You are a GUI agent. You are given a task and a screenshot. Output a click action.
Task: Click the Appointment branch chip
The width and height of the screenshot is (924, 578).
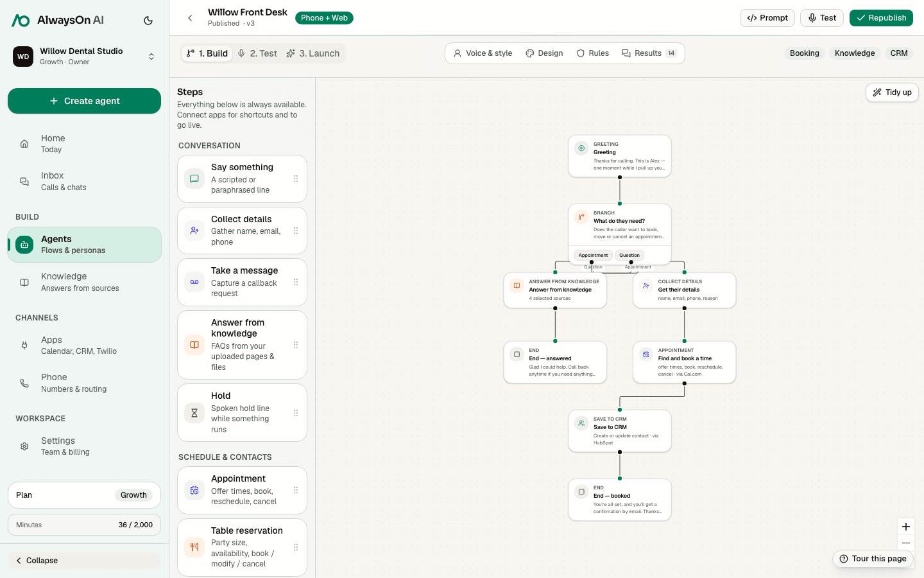click(x=593, y=255)
